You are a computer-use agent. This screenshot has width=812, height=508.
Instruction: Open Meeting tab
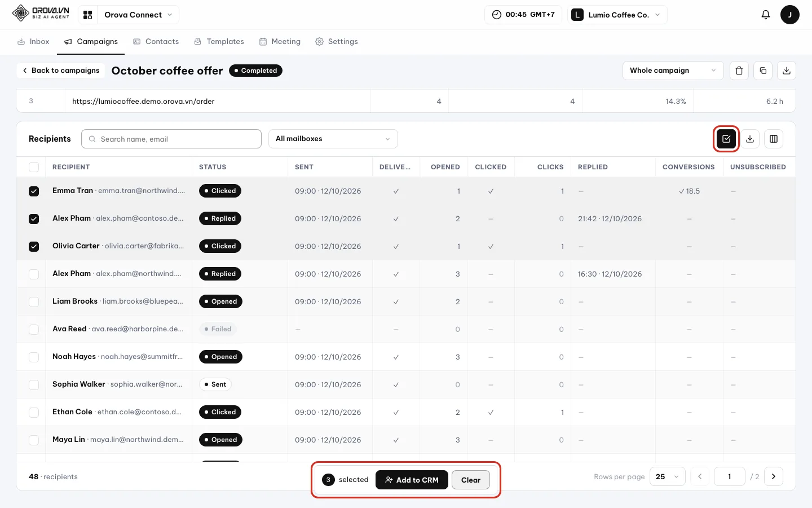click(280, 42)
